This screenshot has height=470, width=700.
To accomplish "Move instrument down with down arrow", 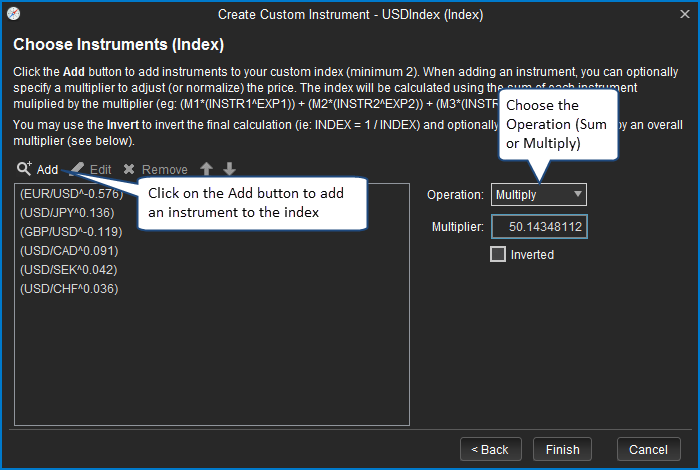I will tap(229, 169).
